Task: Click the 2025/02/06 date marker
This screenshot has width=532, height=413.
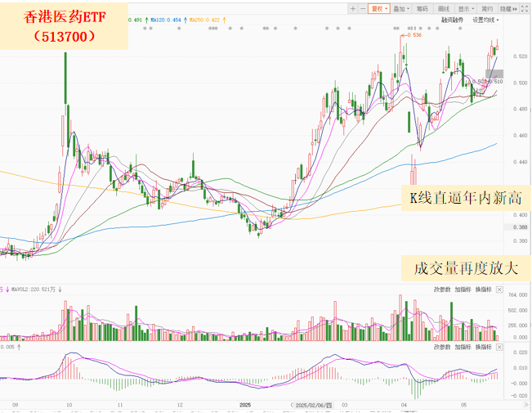Action: click(x=314, y=405)
